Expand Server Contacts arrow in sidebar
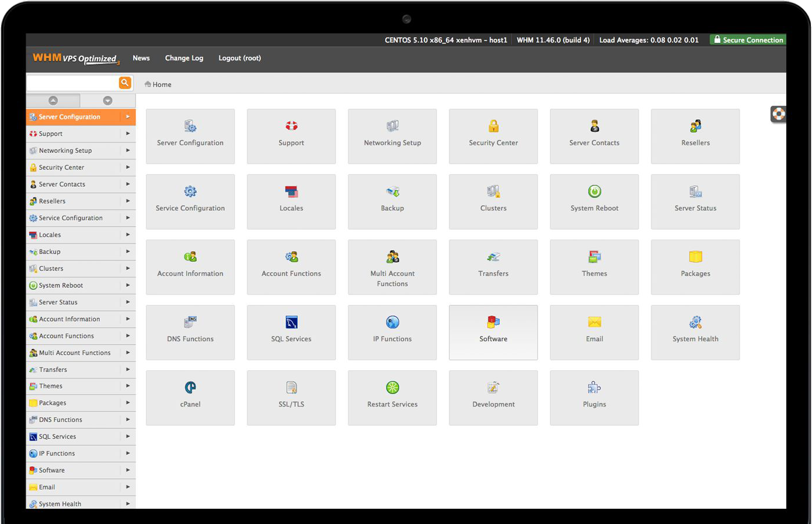Screen dimensions: 812x524 tap(128, 184)
